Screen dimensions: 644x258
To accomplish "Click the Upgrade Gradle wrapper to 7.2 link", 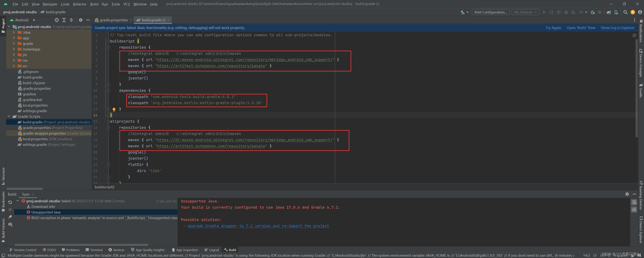I will (258, 226).
